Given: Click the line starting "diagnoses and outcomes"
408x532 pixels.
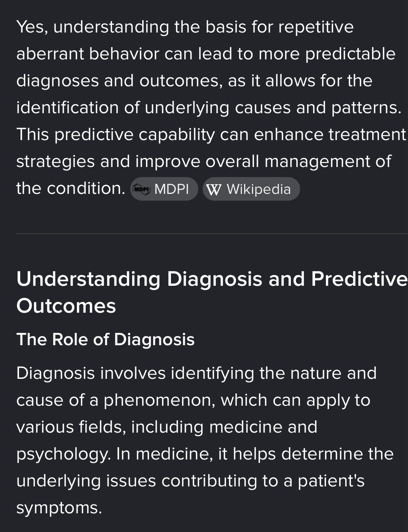Looking at the screenshot, I should coord(194,81).
